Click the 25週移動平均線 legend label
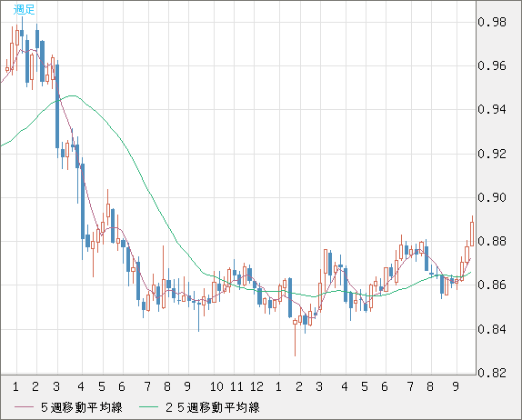Image resolution: width=522 pixels, height=420 pixels. coord(213,407)
